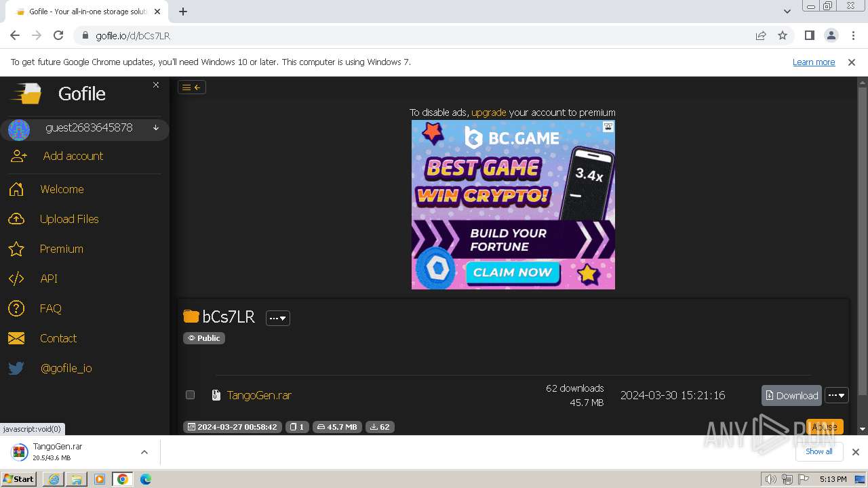
Task: Click the folder download count badge 62
Action: 380,427
